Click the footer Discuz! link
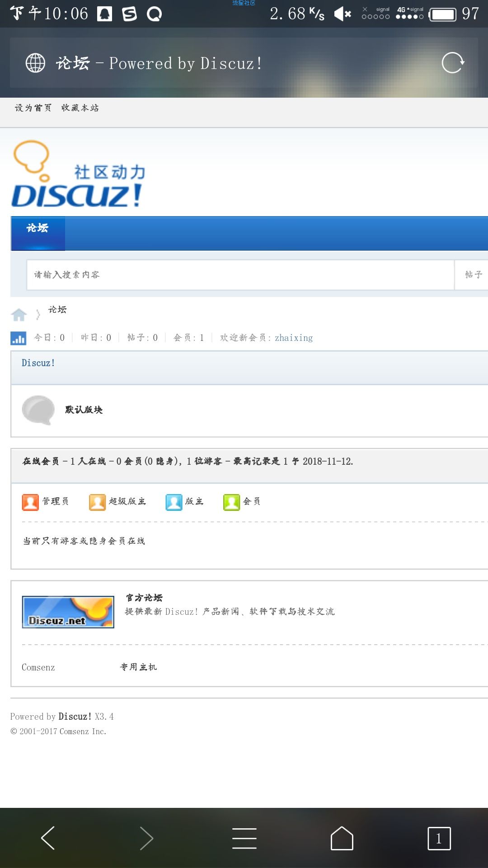 pyautogui.click(x=75, y=717)
